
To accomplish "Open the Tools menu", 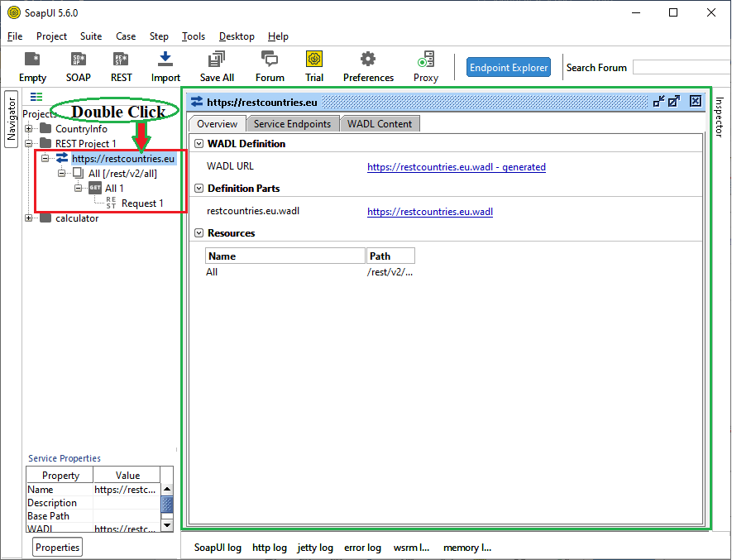I will [194, 36].
